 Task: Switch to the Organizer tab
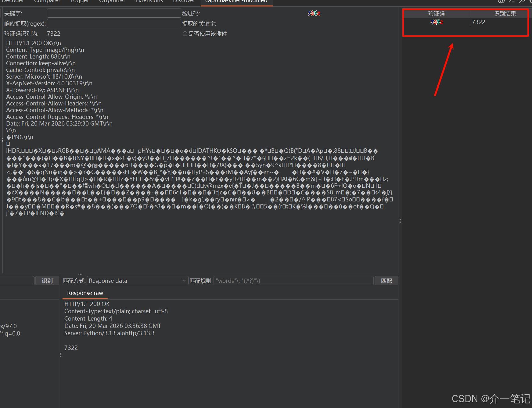point(112,2)
